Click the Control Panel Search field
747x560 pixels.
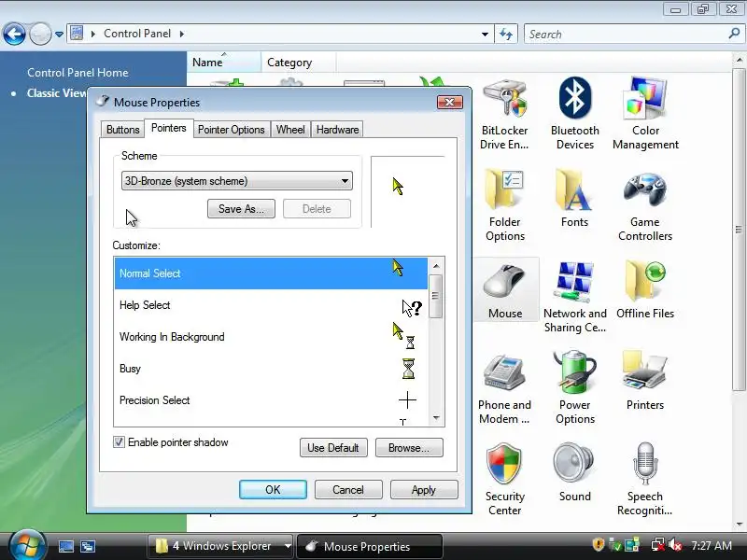click(627, 35)
